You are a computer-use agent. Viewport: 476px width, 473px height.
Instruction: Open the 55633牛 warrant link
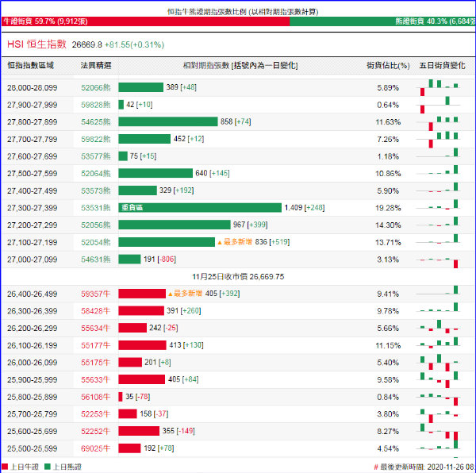click(96, 380)
